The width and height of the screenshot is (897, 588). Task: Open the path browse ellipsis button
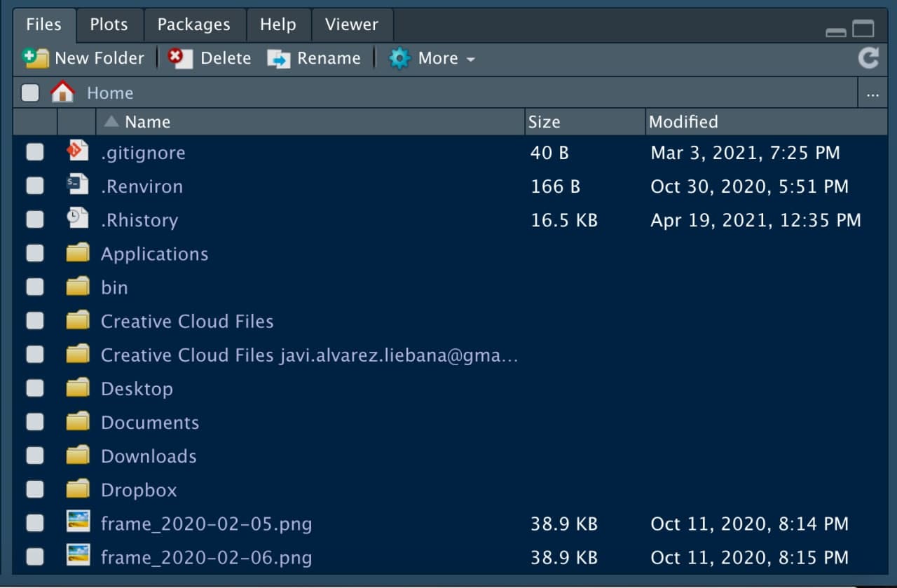point(872,93)
